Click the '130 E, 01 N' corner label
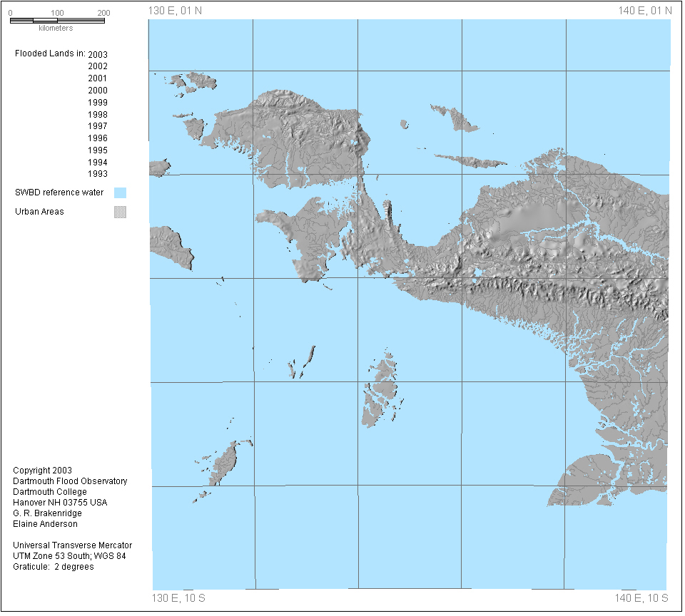Screen dimensions: 685x616 point(175,10)
